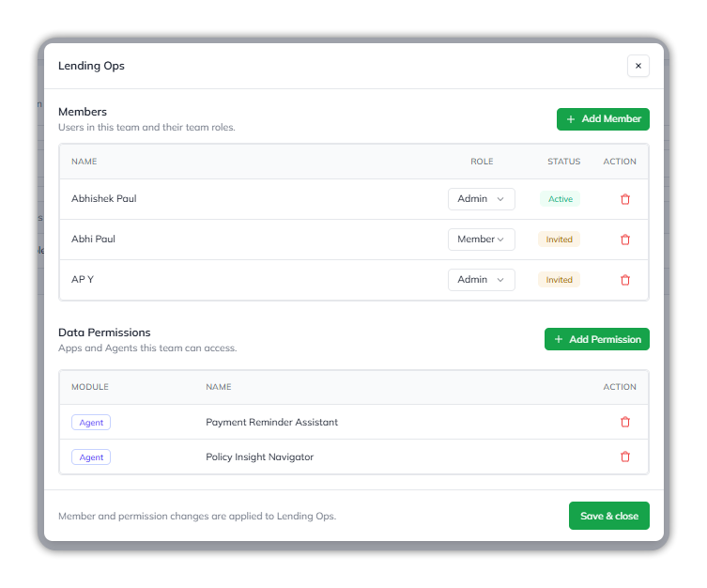Click Abhi Paul's Invited status badge
Screen dimensions: 707x588
pyautogui.click(x=559, y=240)
